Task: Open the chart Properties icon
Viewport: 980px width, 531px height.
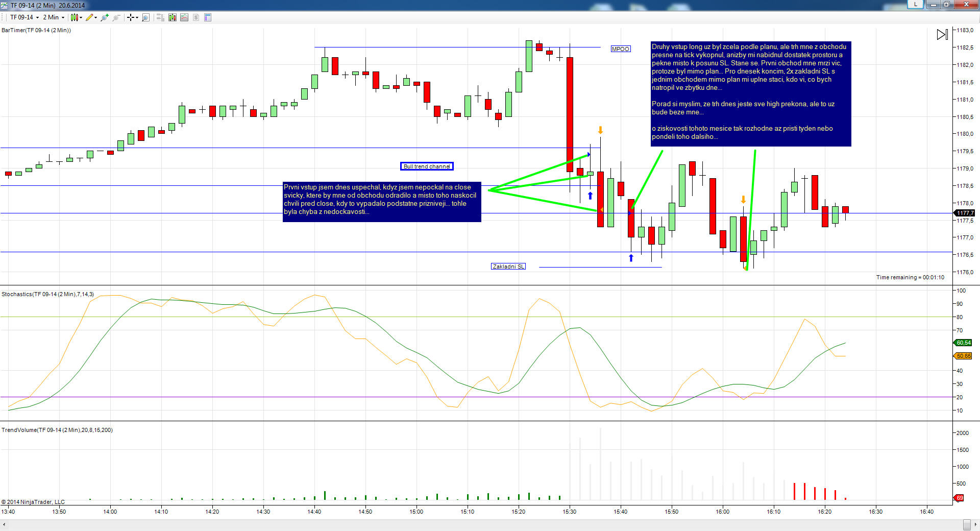Action: (x=208, y=17)
